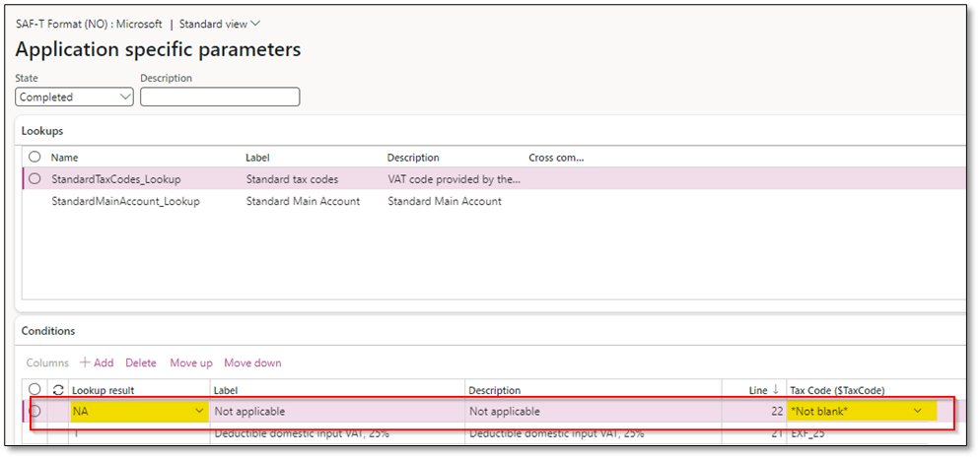This screenshot has width=980, height=459.
Task: Click Move up in Conditions toolbar
Action: (191, 363)
